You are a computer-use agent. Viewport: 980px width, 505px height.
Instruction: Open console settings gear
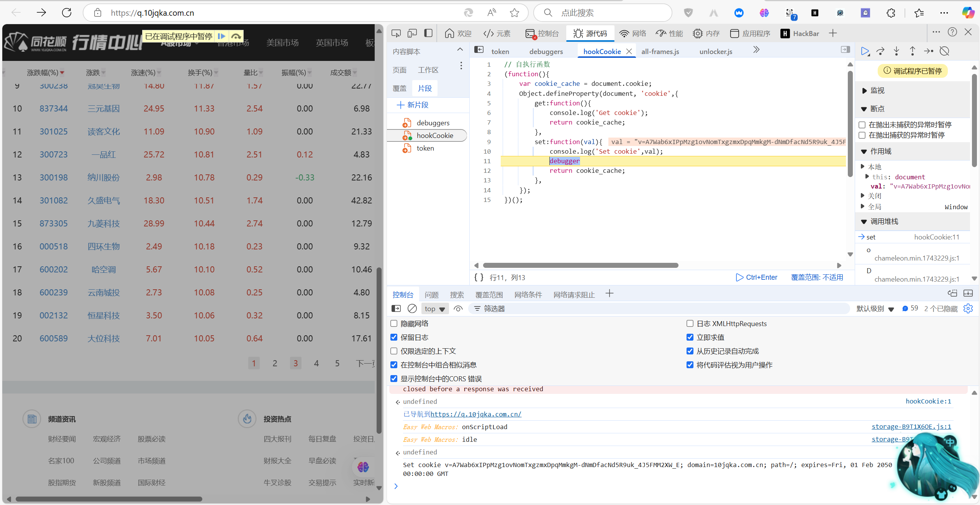(968, 308)
